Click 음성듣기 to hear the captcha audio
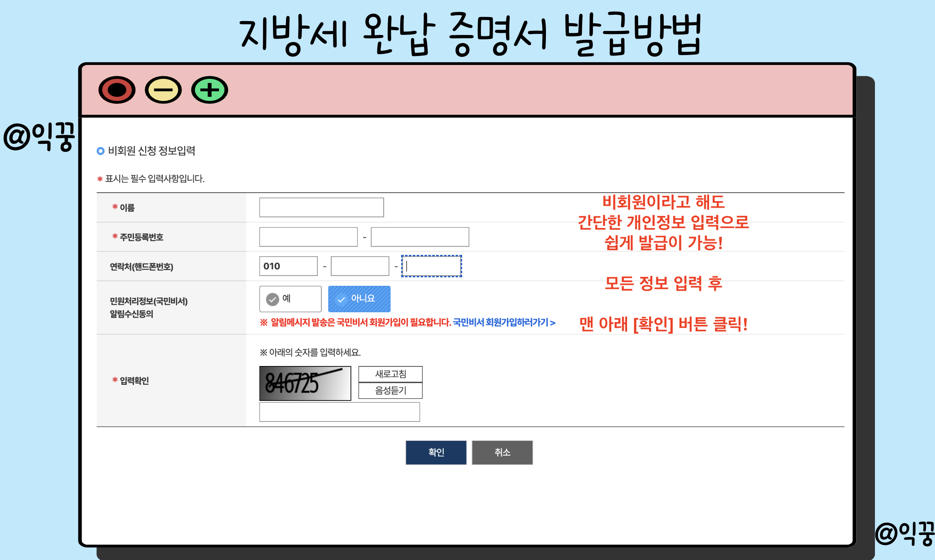 click(390, 390)
